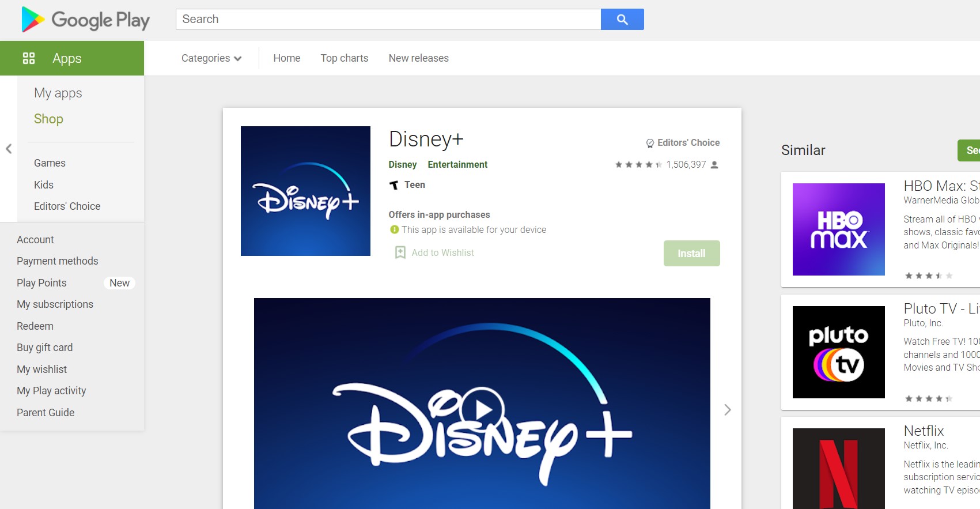
Task: Open Games section in sidebar
Action: (50, 163)
